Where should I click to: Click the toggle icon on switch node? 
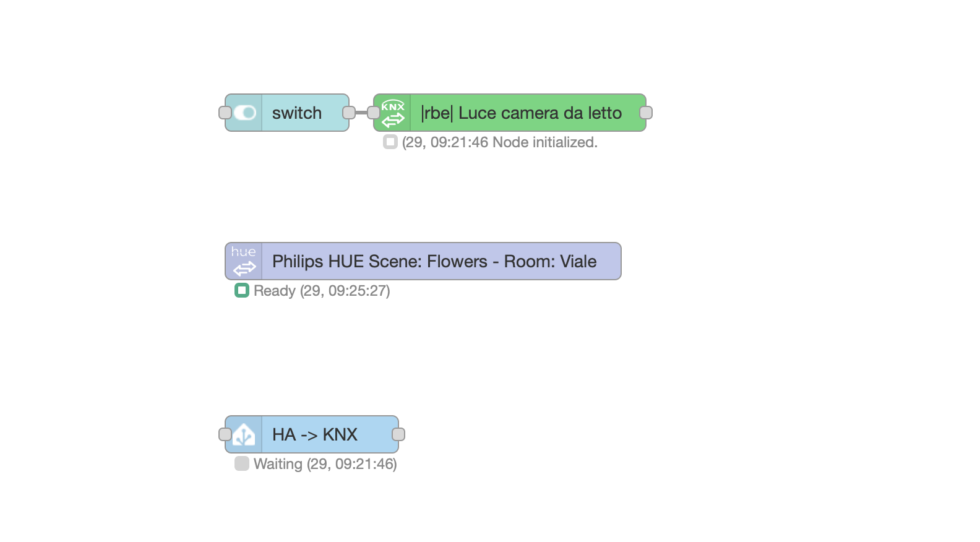[x=245, y=113]
